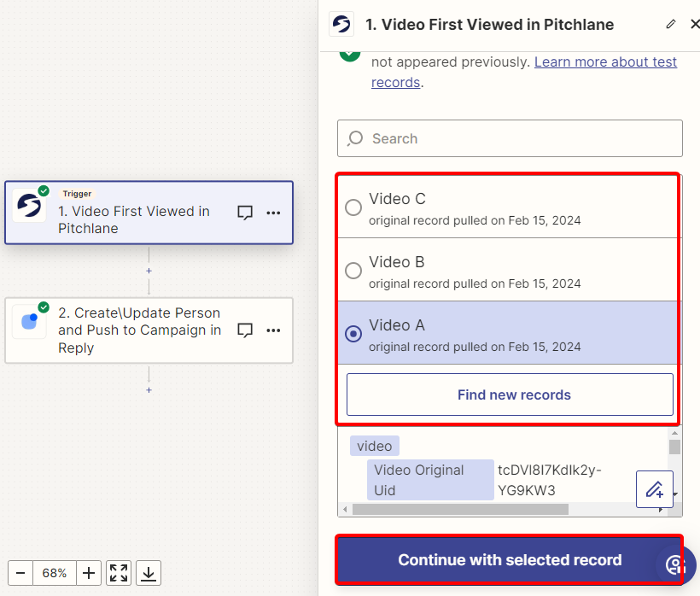Click the Find new records button
The image size is (700, 596).
(x=510, y=394)
